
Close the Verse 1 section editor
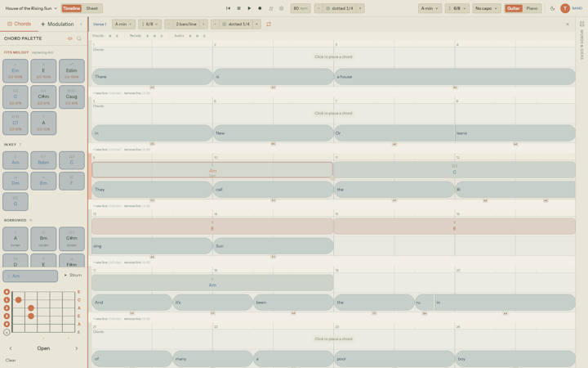pos(568,24)
